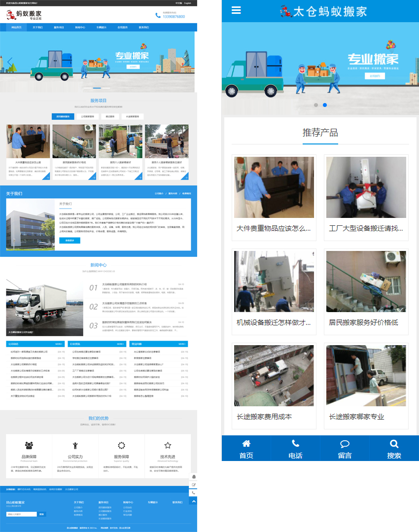Select first carousel dot on mobile banner

tap(316, 105)
